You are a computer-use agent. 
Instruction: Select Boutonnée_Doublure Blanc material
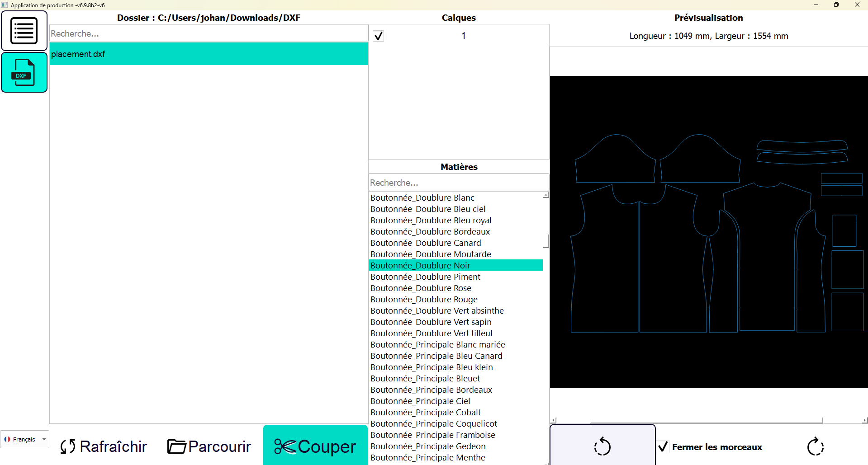coord(422,197)
